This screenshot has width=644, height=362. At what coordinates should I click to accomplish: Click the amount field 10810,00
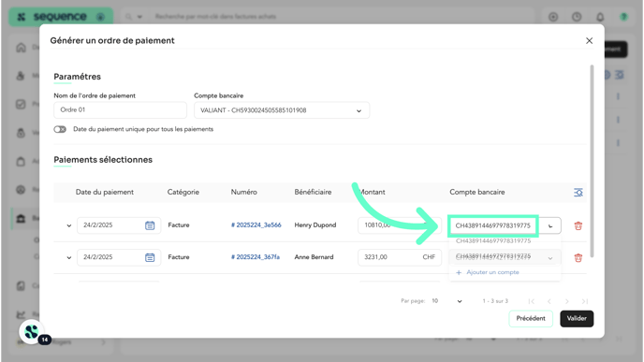[x=399, y=225]
